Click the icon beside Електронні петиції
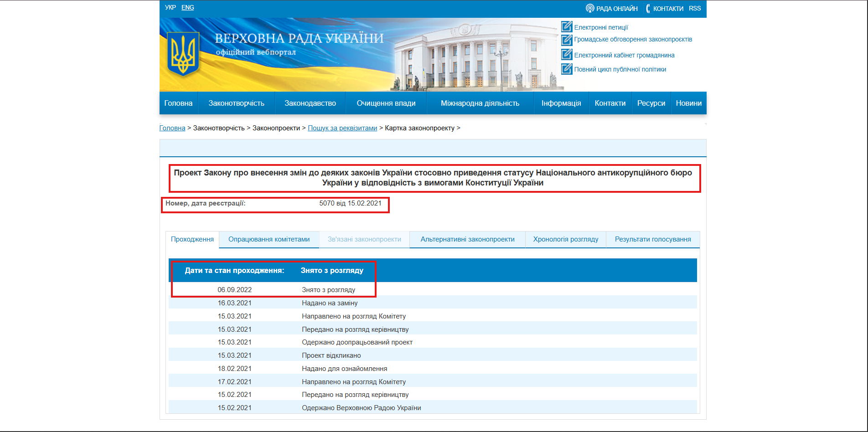868x432 pixels. pyautogui.click(x=567, y=27)
